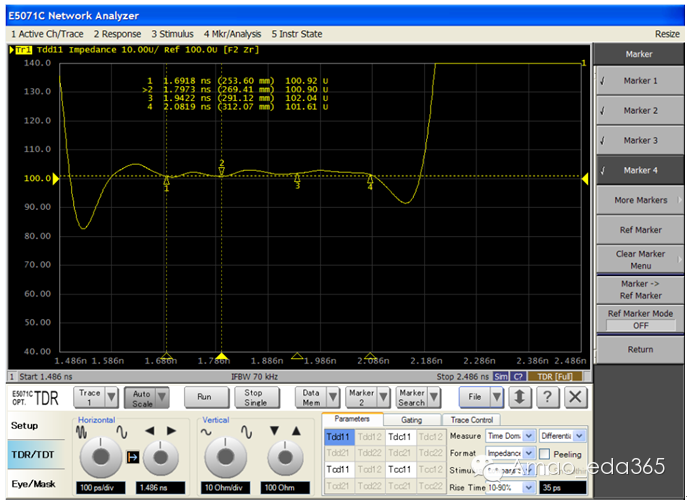Enable the Peeling checkbox

pos(545,453)
